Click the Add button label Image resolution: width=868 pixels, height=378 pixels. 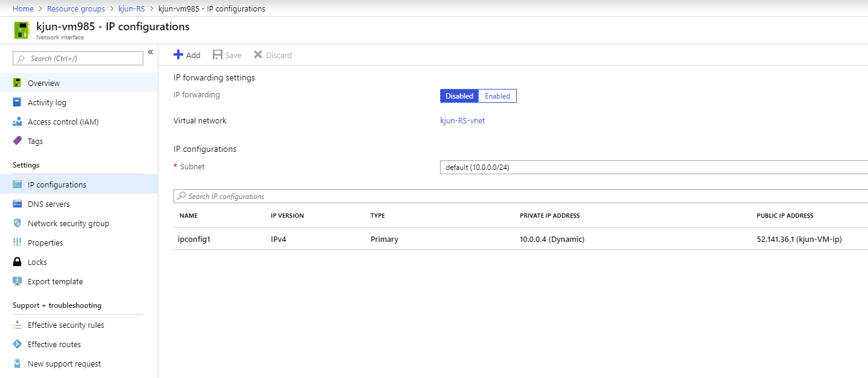click(x=193, y=55)
